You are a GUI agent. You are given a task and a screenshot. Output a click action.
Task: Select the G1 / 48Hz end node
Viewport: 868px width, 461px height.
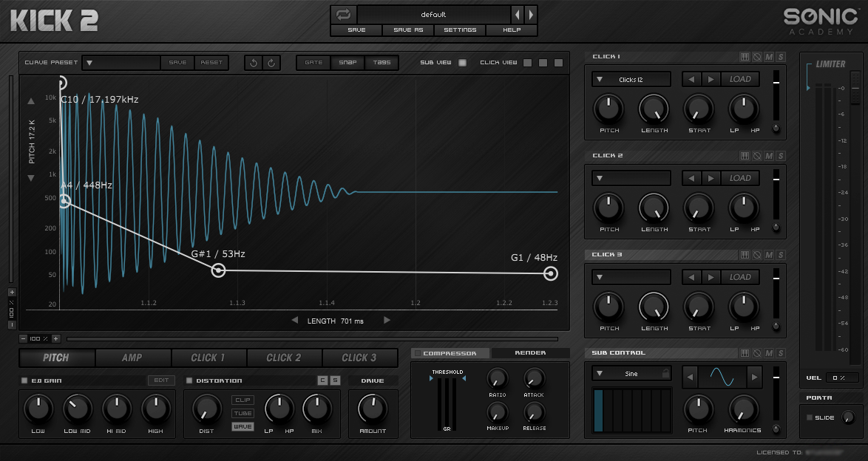[550, 273]
